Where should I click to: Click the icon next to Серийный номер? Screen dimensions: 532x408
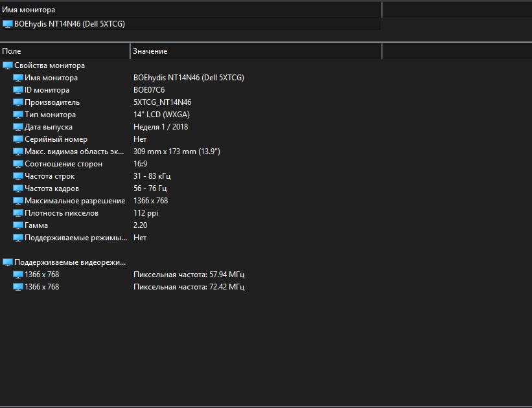18,139
